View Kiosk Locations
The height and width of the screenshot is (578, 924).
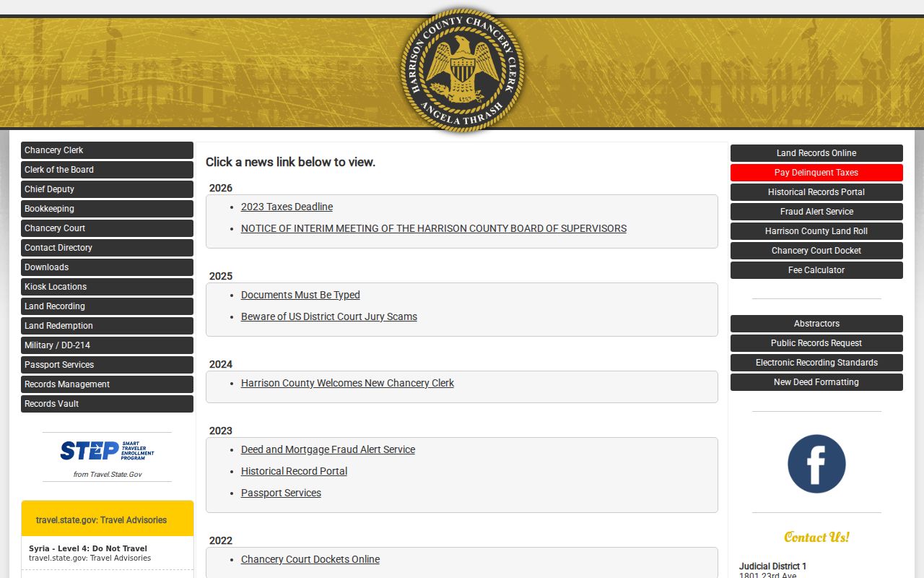(107, 287)
